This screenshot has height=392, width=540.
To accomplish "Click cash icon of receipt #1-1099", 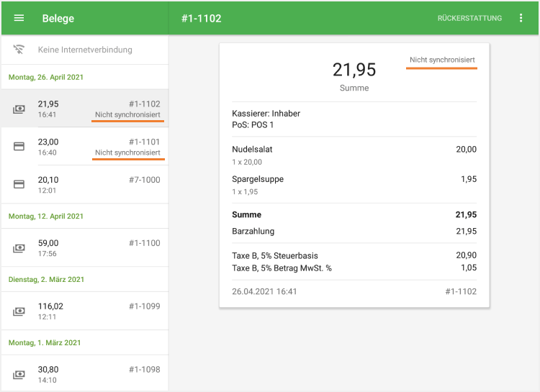I will (19, 311).
